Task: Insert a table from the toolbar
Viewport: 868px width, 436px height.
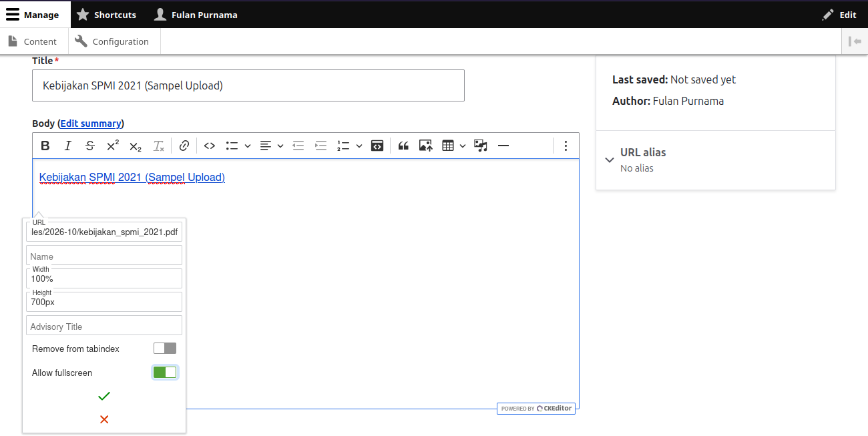Action: [448, 146]
